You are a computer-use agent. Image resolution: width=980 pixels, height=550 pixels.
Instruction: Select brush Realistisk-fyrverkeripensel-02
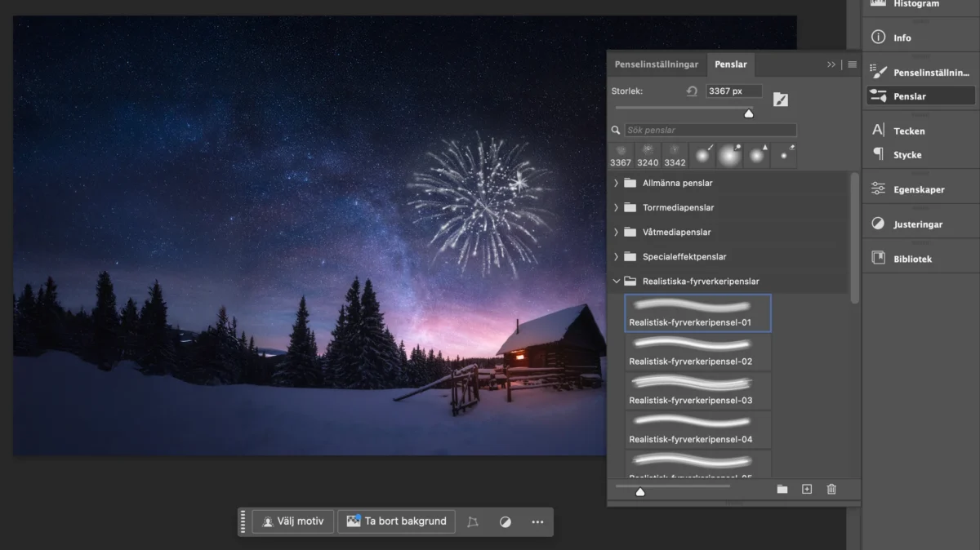(698, 353)
